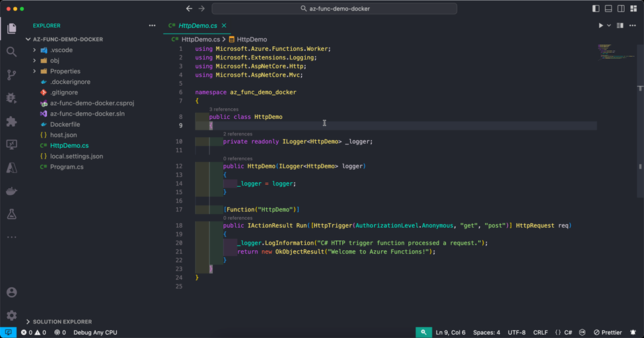Open the Explorer view in activity bar
The image size is (644, 338).
[x=11, y=28]
